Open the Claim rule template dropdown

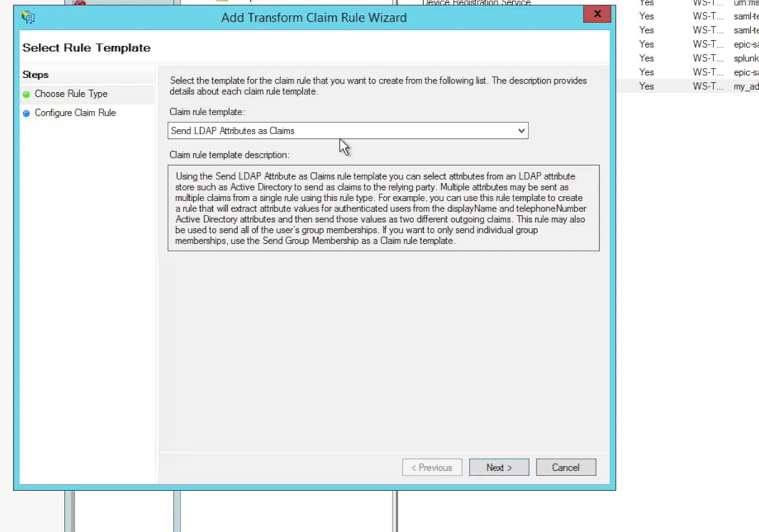(347, 131)
